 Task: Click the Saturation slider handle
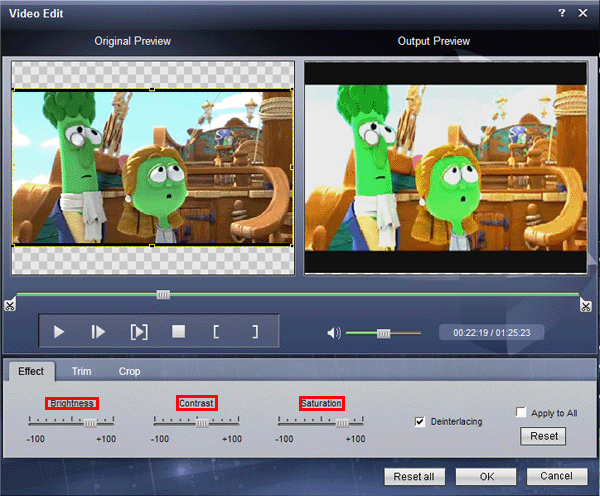click(342, 423)
